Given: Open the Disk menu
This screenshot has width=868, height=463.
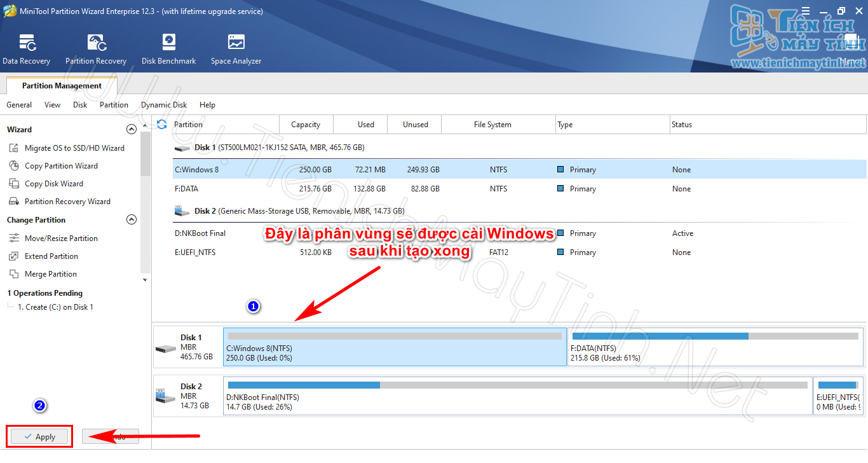Looking at the screenshot, I should pos(80,105).
